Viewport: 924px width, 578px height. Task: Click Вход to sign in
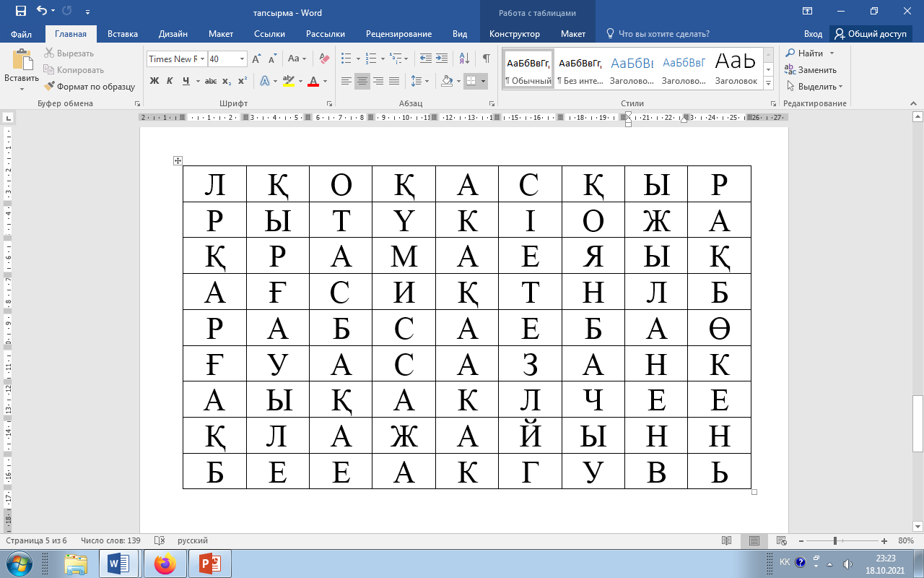click(814, 34)
